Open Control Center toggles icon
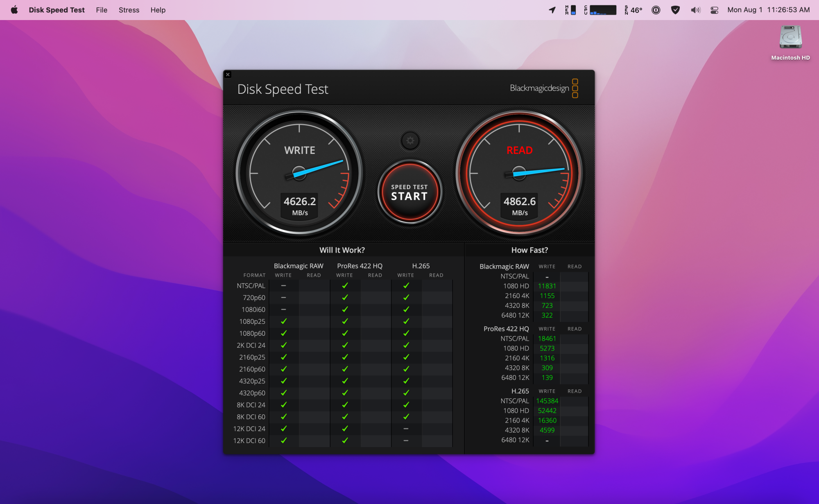Image resolution: width=819 pixels, height=504 pixels. [x=715, y=10]
